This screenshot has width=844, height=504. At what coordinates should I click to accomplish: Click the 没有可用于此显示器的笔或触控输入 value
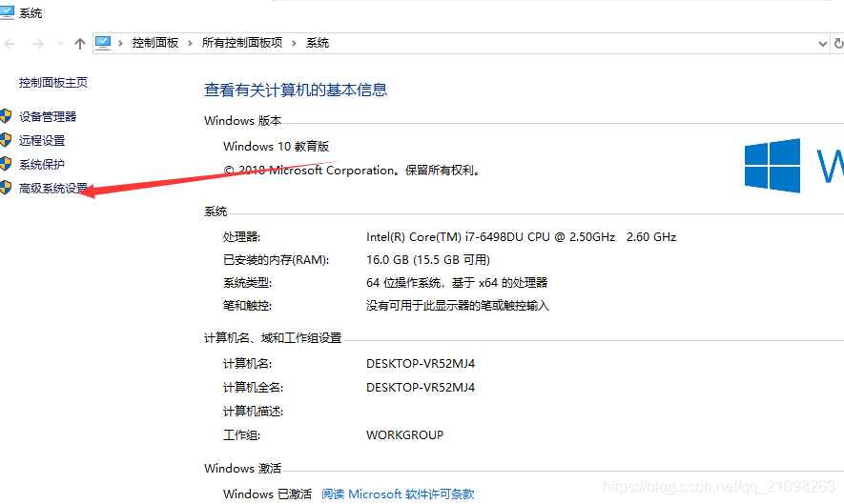point(458,306)
